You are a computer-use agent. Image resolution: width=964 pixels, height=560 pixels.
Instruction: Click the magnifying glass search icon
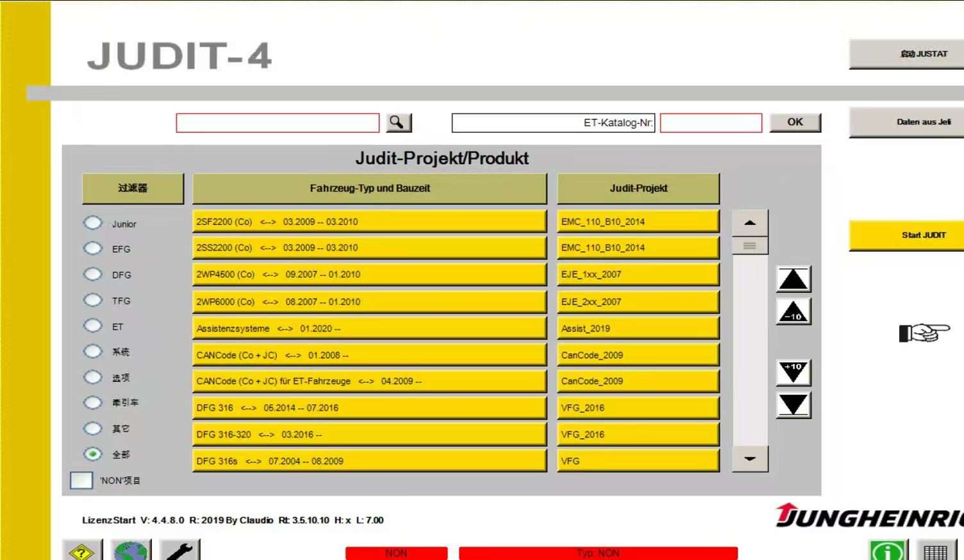[x=399, y=122]
